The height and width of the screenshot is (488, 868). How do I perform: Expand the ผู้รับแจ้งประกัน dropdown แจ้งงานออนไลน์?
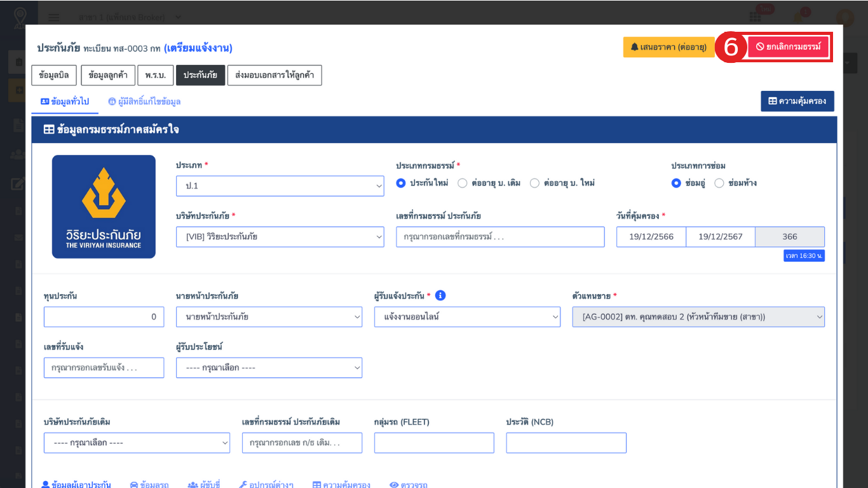click(x=468, y=316)
